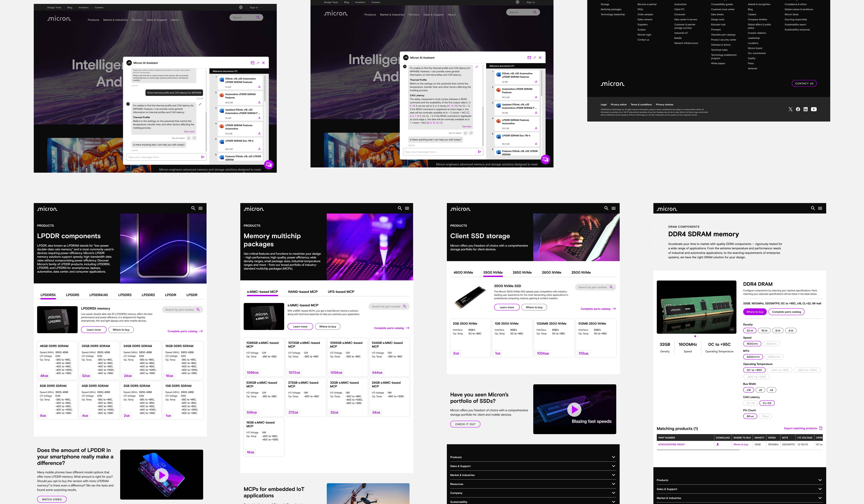The height and width of the screenshot is (504, 864).
Task: Open the Facebook icon in footer
Action: click(798, 109)
